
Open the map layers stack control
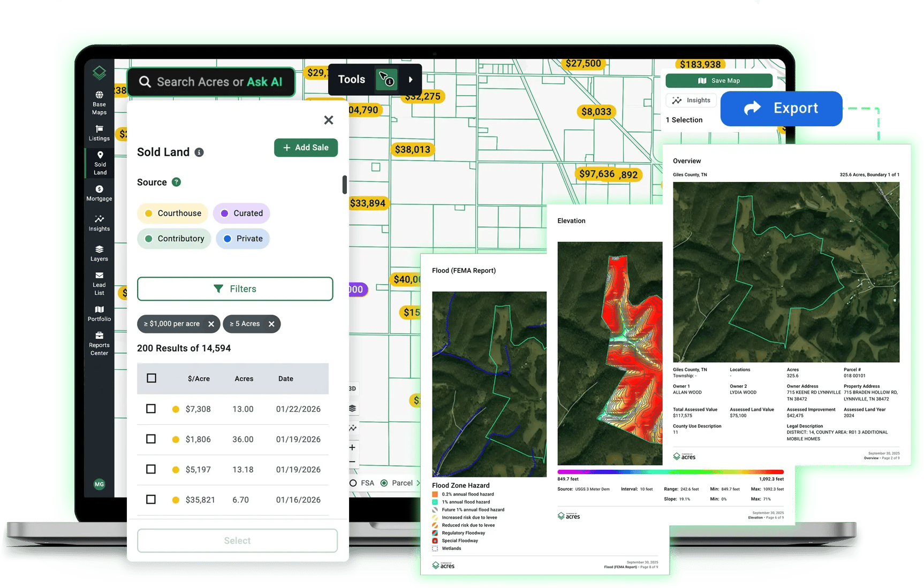pyautogui.click(x=352, y=408)
